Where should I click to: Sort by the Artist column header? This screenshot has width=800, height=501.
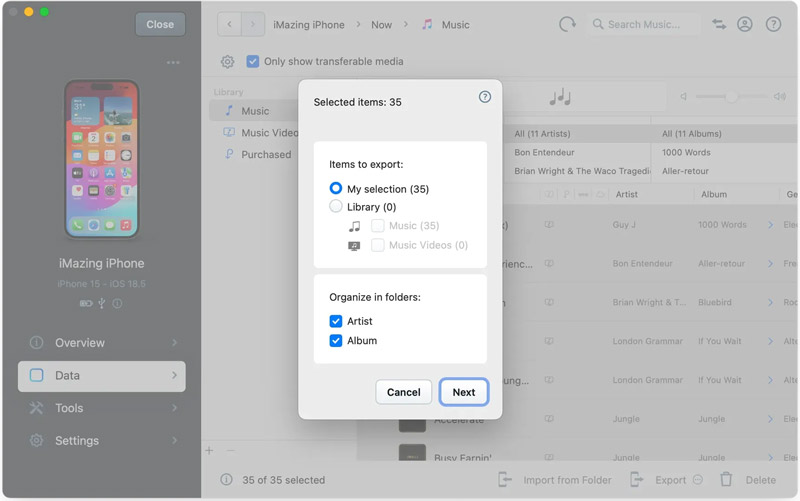click(627, 194)
